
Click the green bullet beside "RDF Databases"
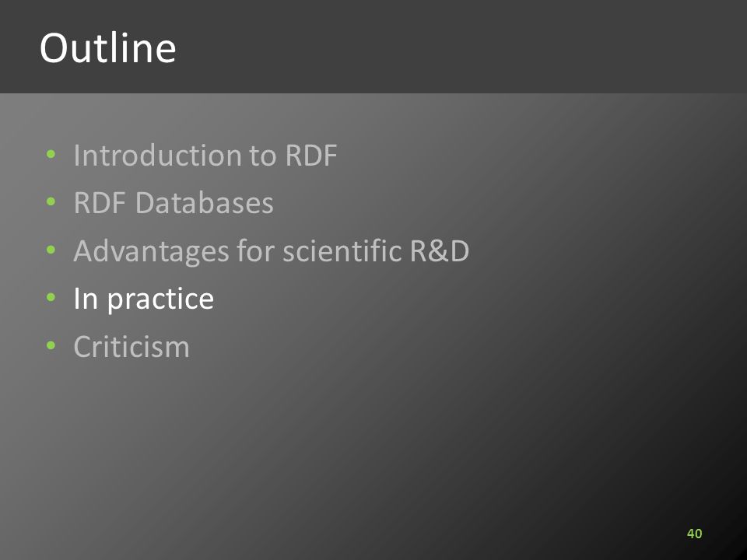[51, 202]
